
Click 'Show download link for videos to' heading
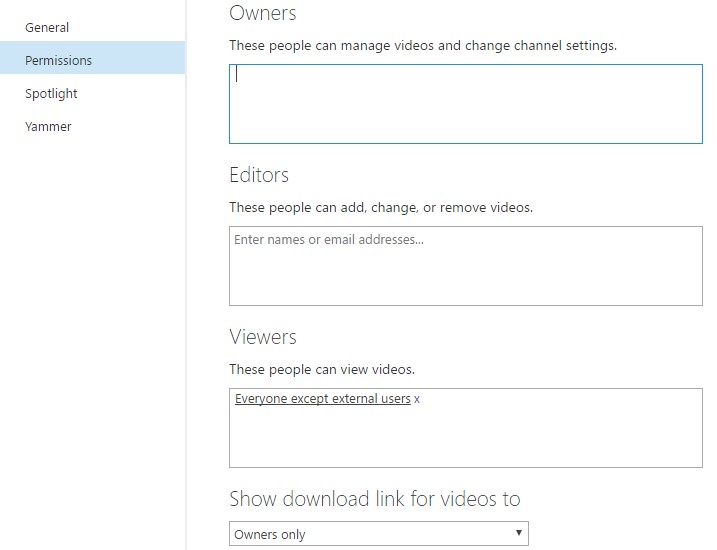[x=375, y=499]
